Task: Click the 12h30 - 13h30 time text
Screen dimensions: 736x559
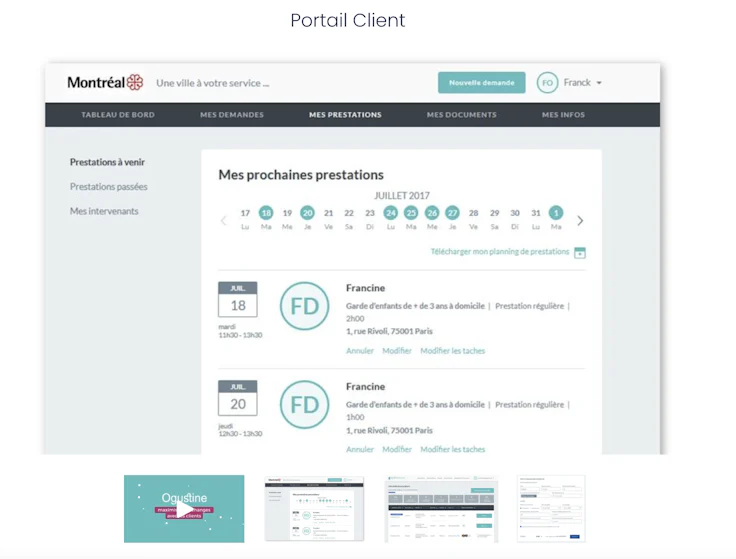Action: 240,434
